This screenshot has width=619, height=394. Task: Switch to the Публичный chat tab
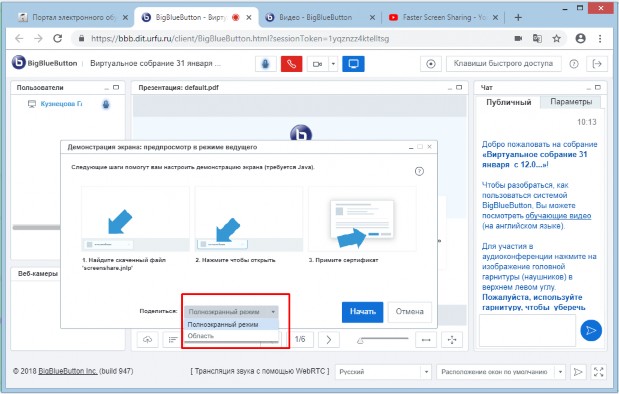[508, 102]
